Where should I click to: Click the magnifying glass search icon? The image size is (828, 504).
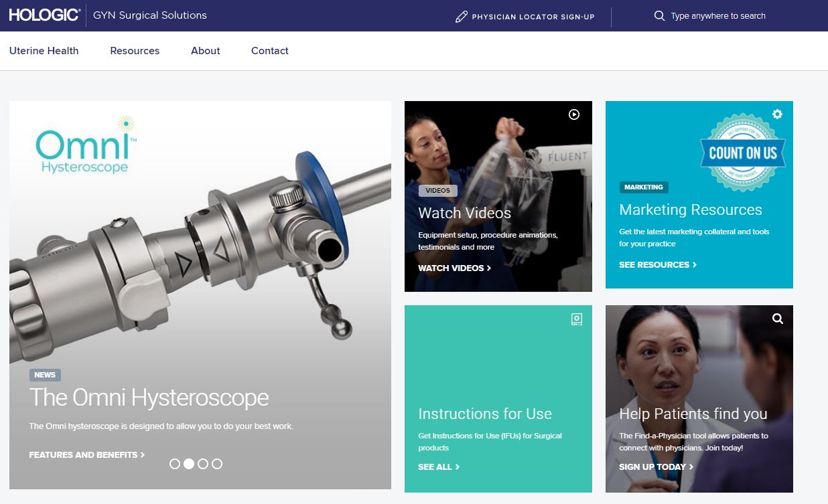click(659, 16)
